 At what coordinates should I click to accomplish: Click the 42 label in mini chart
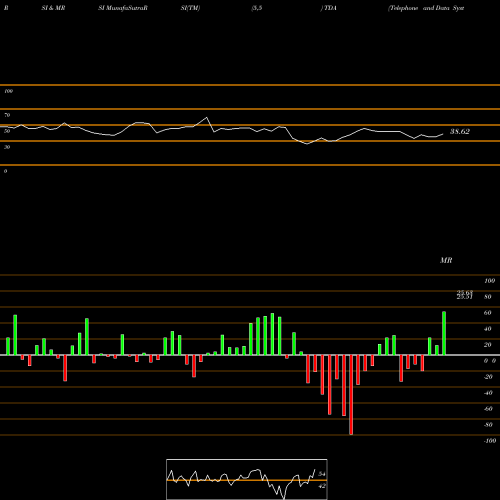point(322,486)
